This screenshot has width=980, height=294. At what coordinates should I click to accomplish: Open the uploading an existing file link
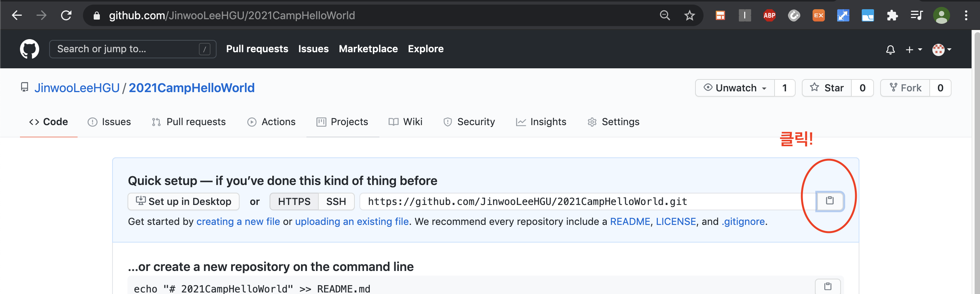pos(352,221)
